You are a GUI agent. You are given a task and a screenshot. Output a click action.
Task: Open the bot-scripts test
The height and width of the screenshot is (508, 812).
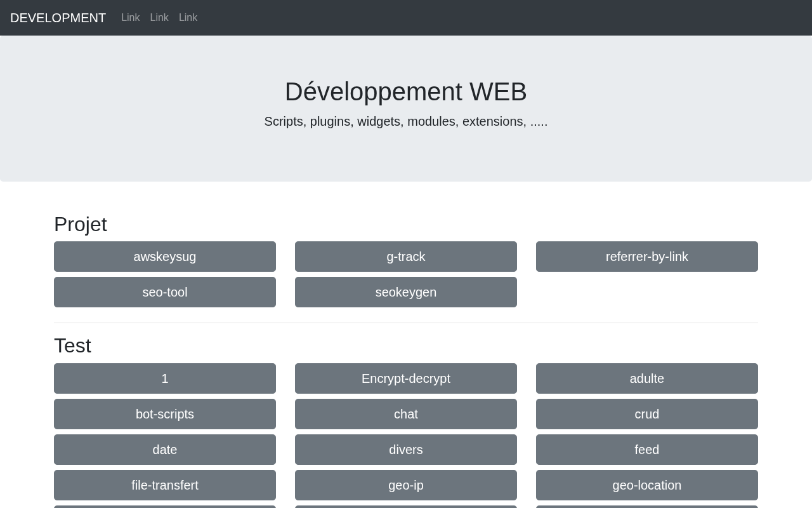pyautogui.click(x=165, y=414)
